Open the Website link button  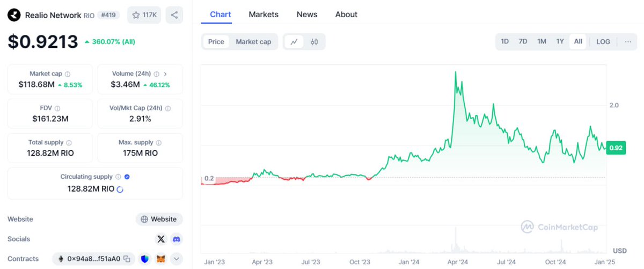(159, 219)
